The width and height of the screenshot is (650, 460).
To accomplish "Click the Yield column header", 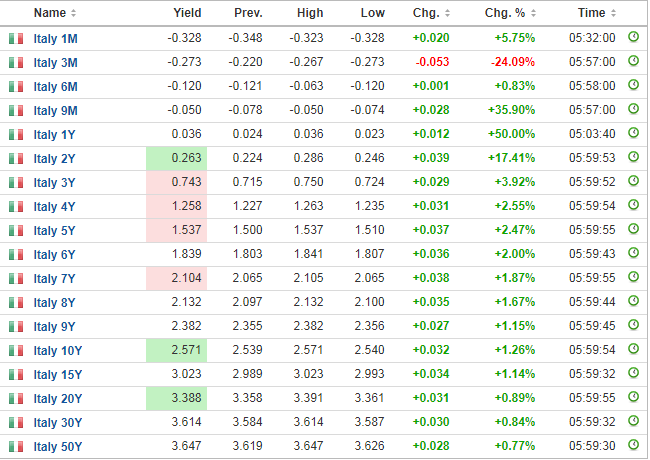I will pos(187,13).
